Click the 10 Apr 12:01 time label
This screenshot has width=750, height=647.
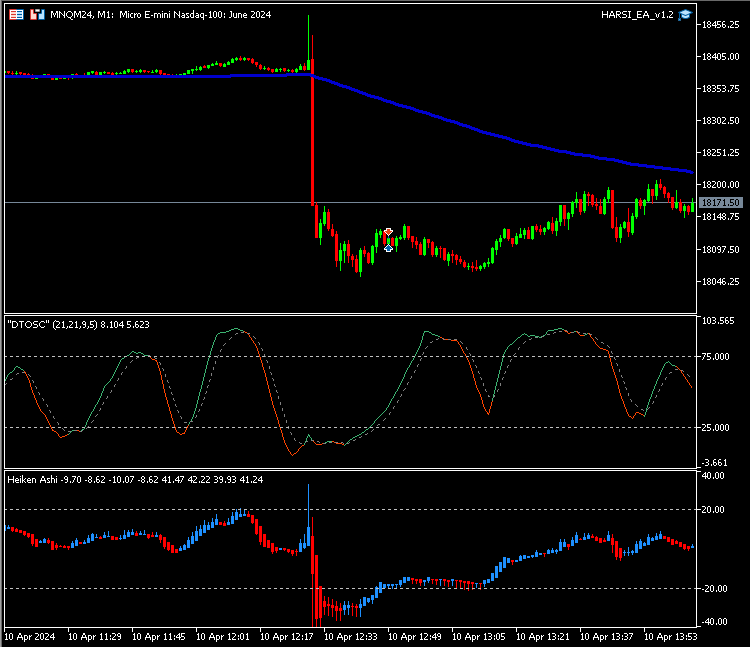(x=223, y=637)
